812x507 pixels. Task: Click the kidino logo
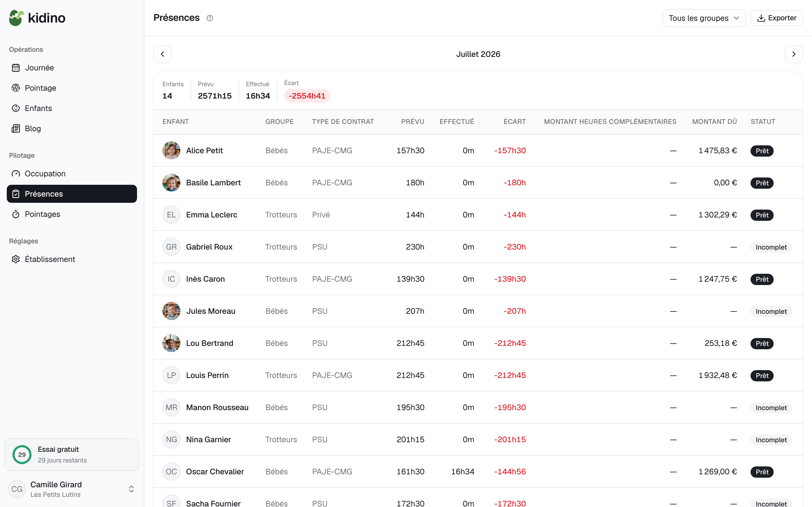[37, 18]
